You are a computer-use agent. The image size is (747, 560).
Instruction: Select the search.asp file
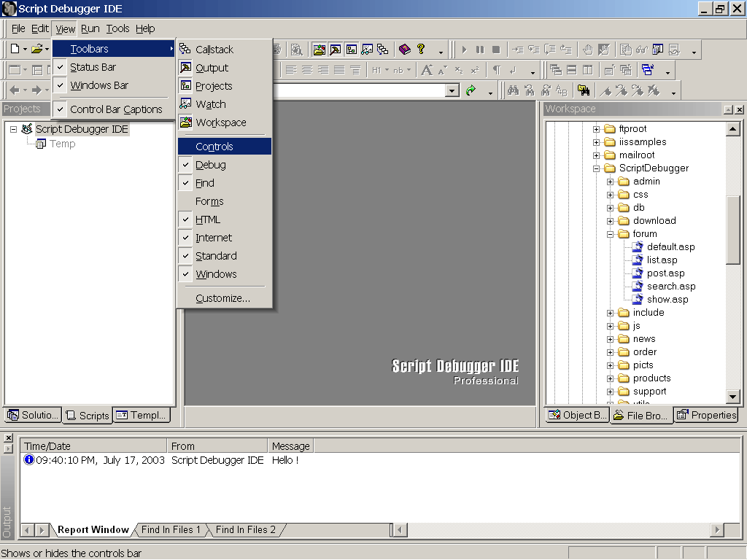671,286
